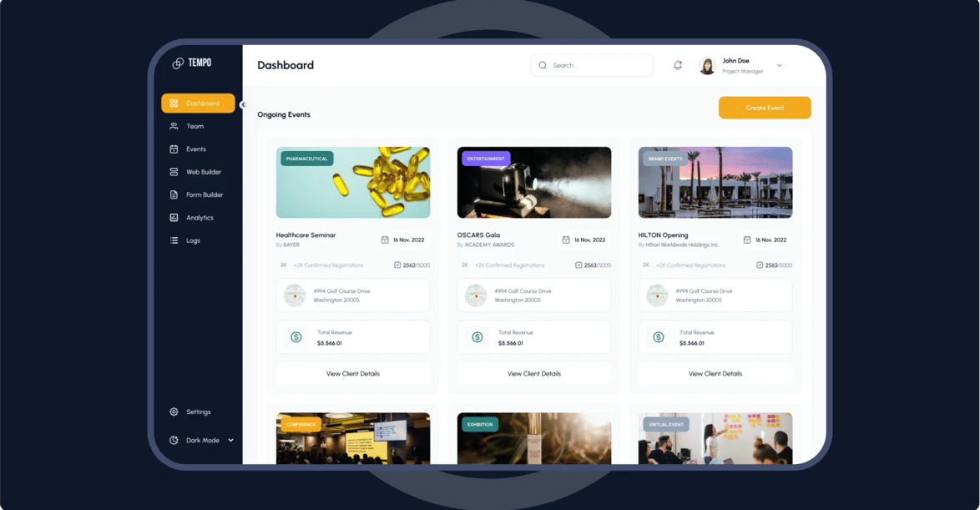Click HILTON Opening revenue dollar icon

(659, 337)
